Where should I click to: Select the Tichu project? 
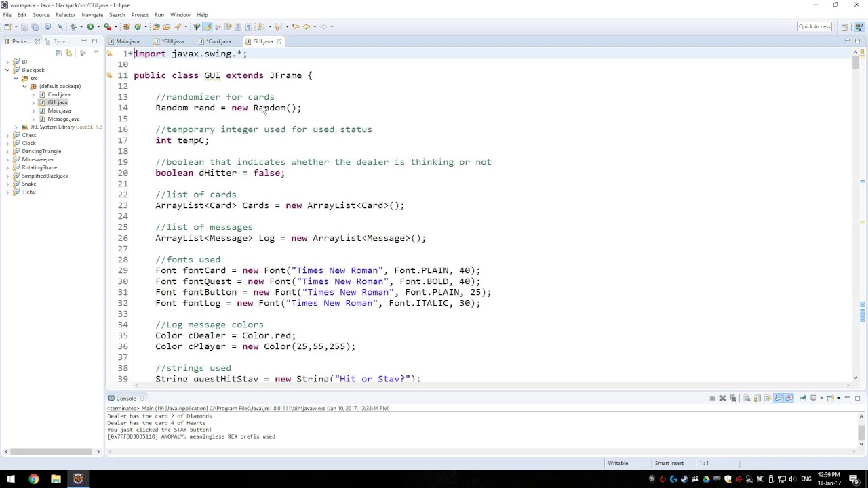click(28, 192)
